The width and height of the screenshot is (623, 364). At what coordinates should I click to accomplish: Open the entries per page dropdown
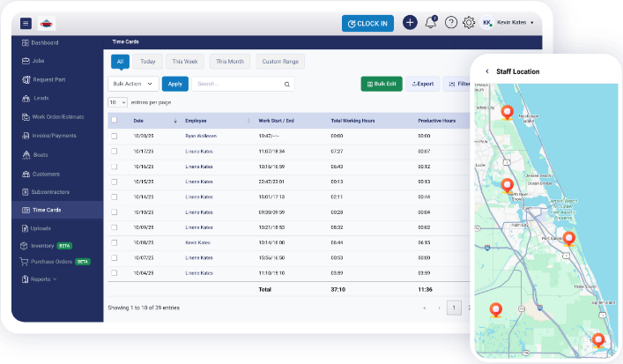coord(117,102)
